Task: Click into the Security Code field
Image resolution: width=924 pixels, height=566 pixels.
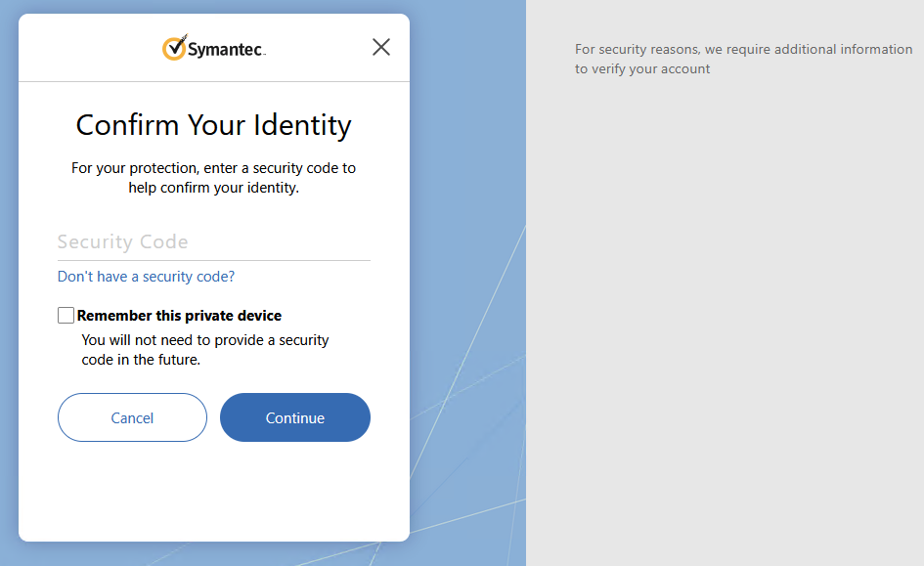Action: 214,242
